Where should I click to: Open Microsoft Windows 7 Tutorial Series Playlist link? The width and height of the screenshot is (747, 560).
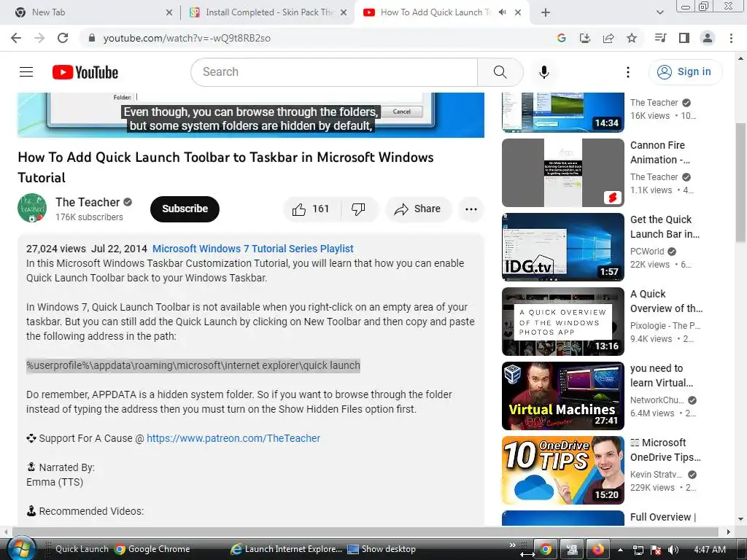252,249
